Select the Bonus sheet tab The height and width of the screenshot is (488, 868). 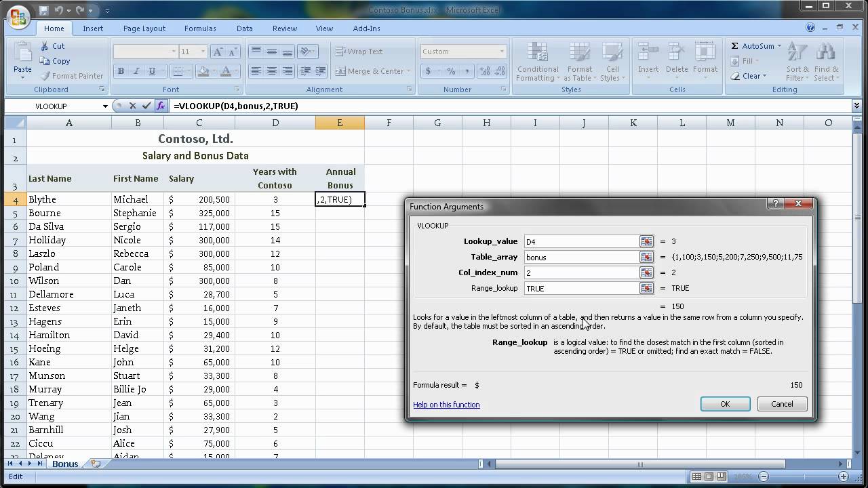(x=65, y=464)
